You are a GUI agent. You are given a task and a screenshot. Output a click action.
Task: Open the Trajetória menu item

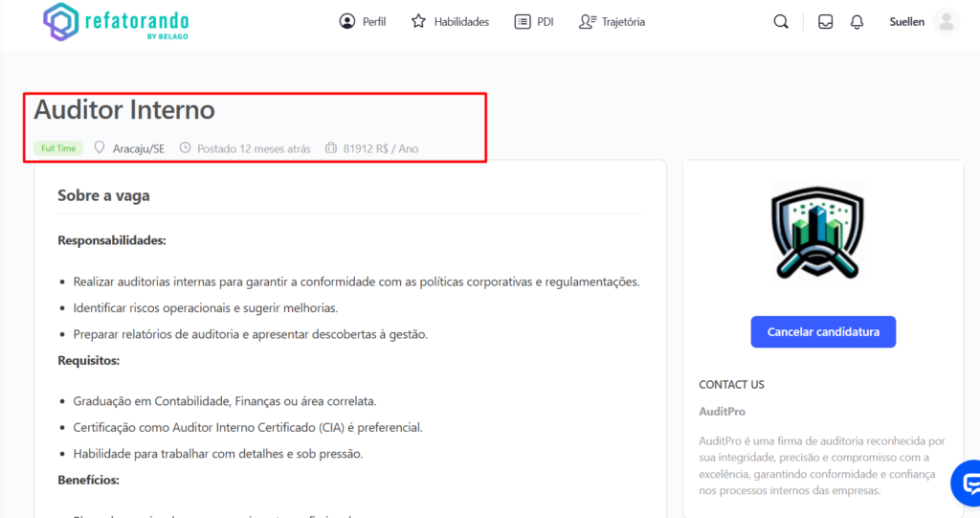pos(612,22)
